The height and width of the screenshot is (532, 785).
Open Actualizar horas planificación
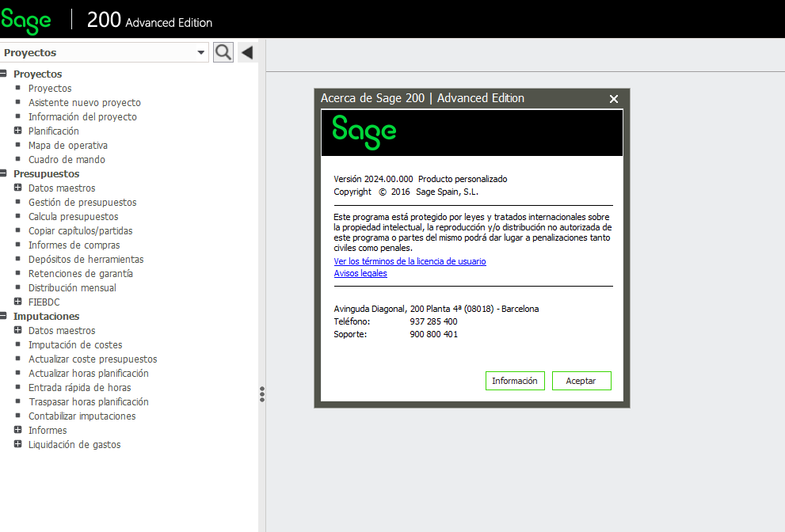(89, 374)
